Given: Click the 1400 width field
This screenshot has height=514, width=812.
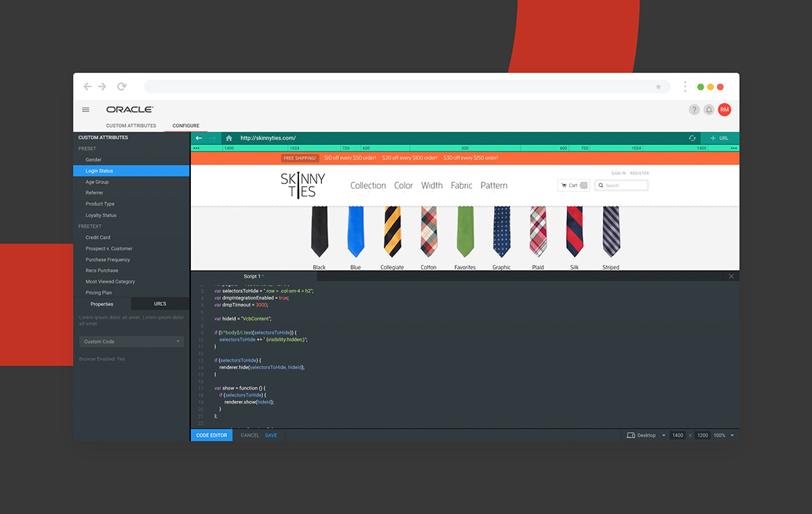Looking at the screenshot, I should [x=677, y=436].
